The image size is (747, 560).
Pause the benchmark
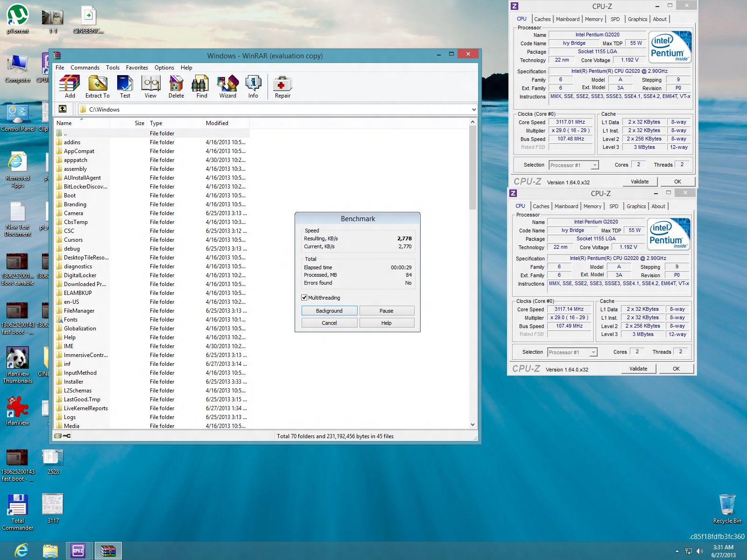click(x=387, y=310)
